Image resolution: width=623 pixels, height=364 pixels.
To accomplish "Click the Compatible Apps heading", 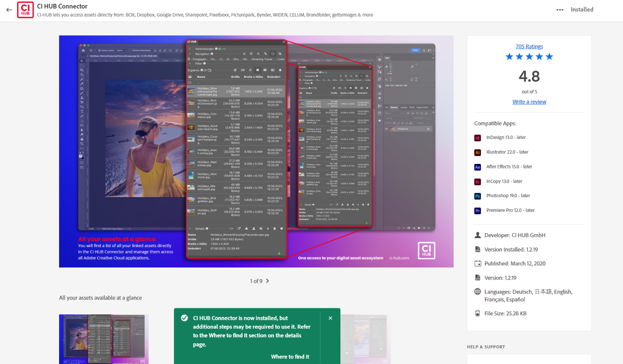I will (495, 124).
